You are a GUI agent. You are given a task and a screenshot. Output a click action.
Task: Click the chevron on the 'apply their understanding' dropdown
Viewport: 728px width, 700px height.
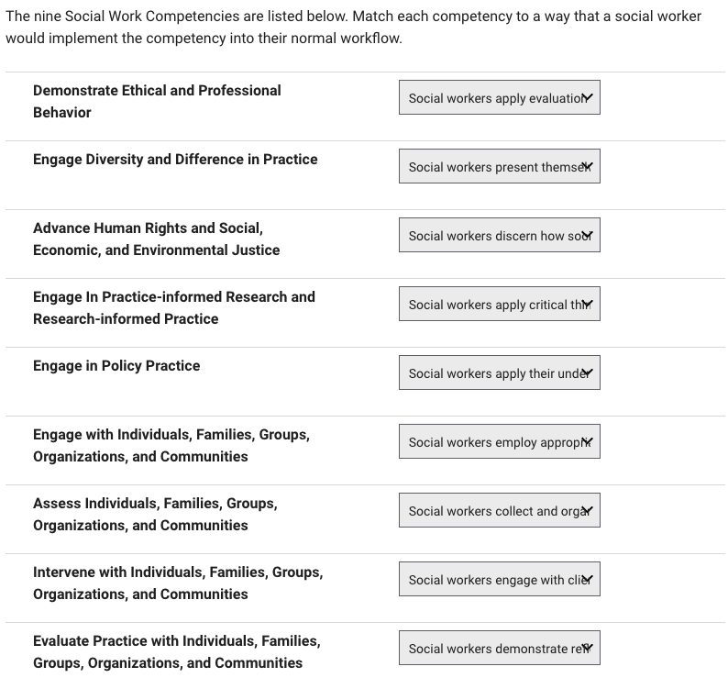click(x=588, y=372)
